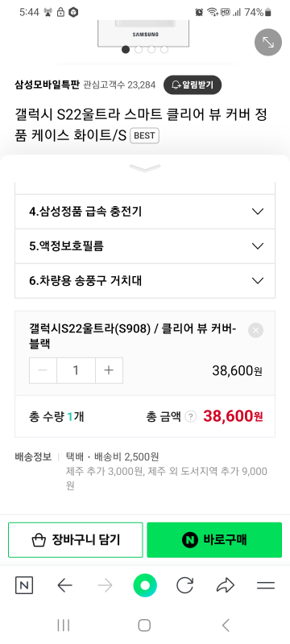Tap the question mark beside 총 금액
290x644 pixels.
(191, 417)
